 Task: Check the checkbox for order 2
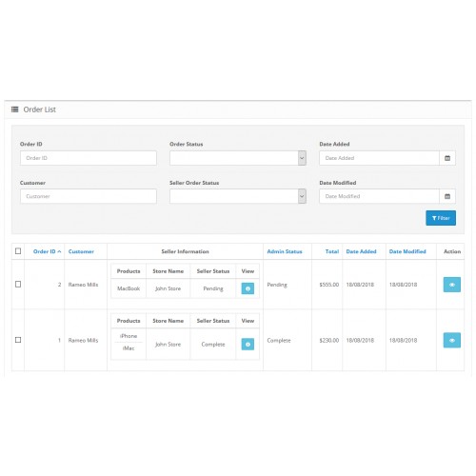tap(18, 285)
